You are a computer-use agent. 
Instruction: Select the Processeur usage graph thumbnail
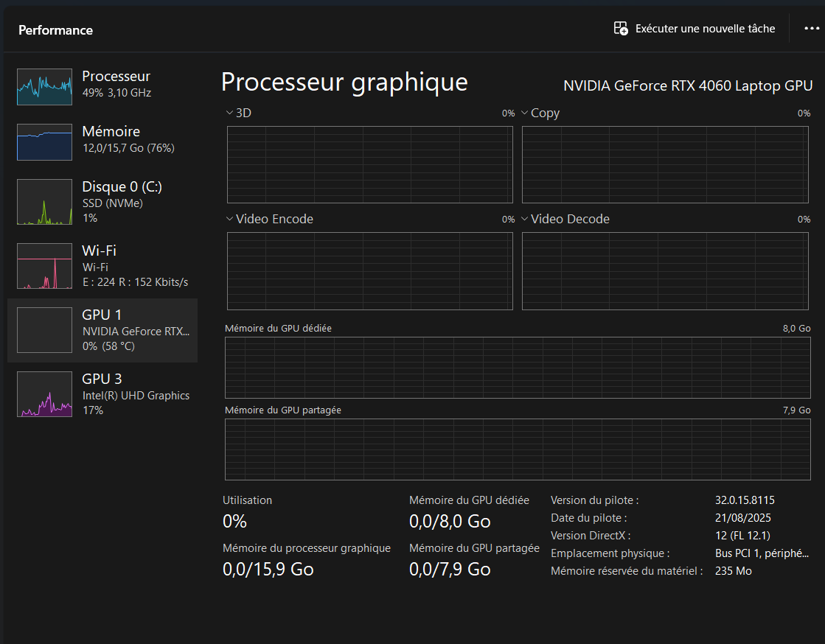pyautogui.click(x=44, y=87)
